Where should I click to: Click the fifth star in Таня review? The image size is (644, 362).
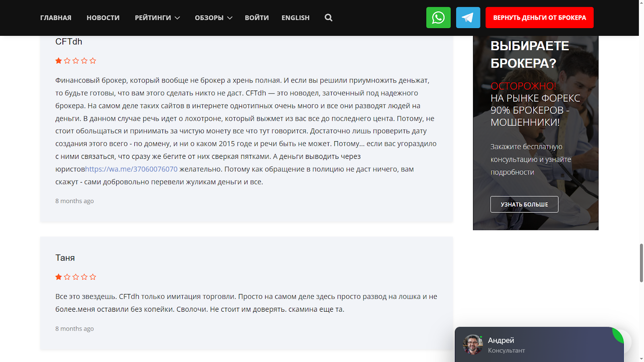(x=93, y=277)
